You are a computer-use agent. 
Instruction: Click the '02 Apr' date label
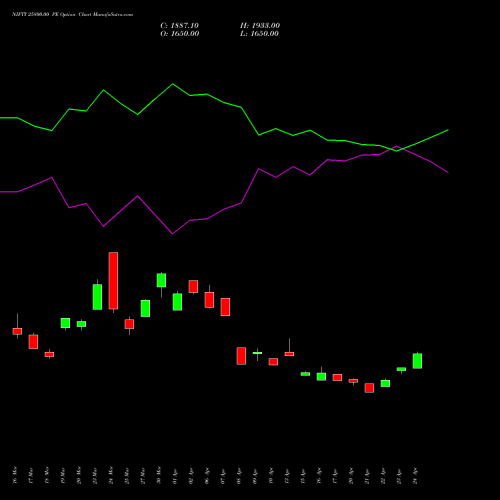[x=191, y=476]
